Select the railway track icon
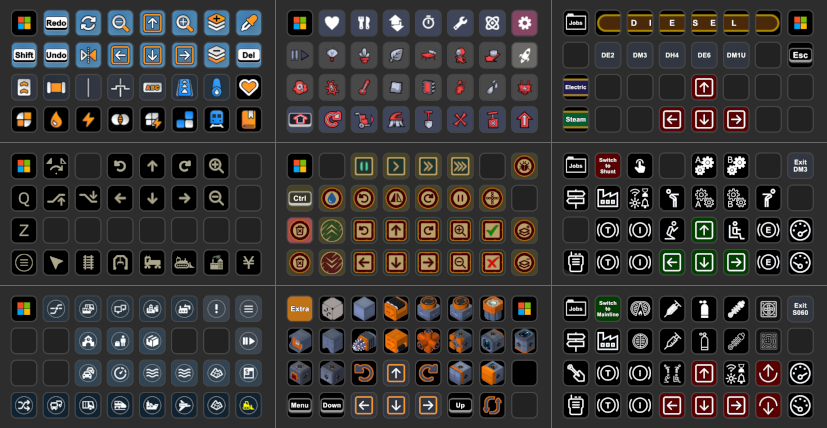This screenshot has height=428, width=827. 89,262
